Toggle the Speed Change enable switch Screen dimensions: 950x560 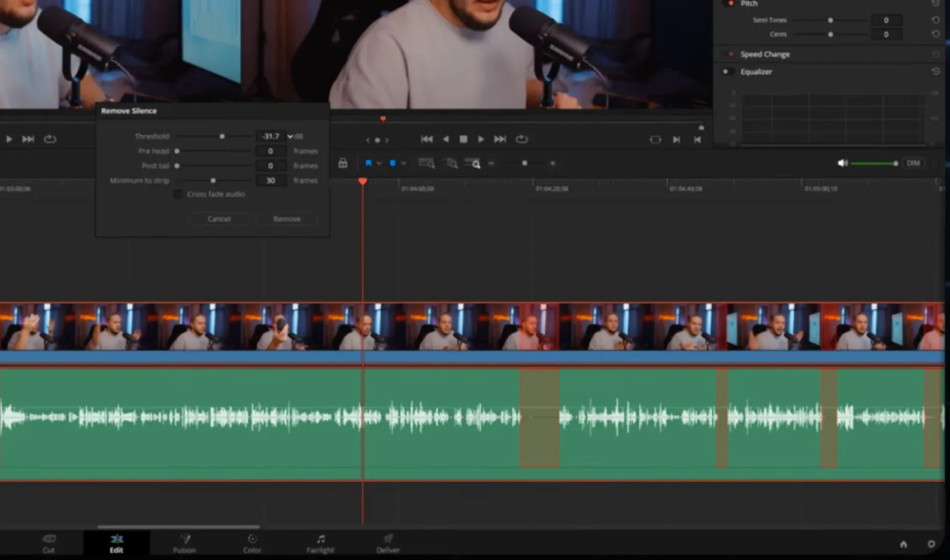pyautogui.click(x=730, y=54)
